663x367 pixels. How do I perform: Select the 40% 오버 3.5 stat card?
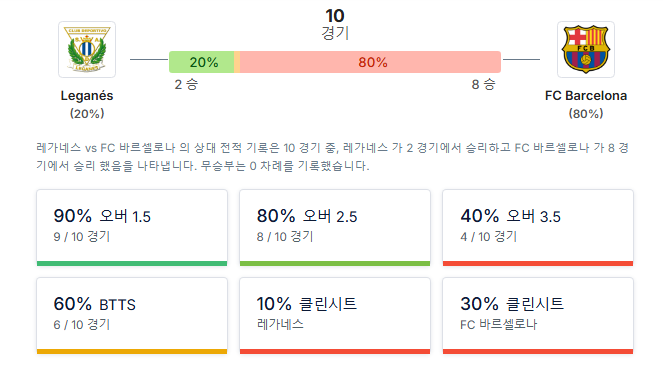click(538, 227)
